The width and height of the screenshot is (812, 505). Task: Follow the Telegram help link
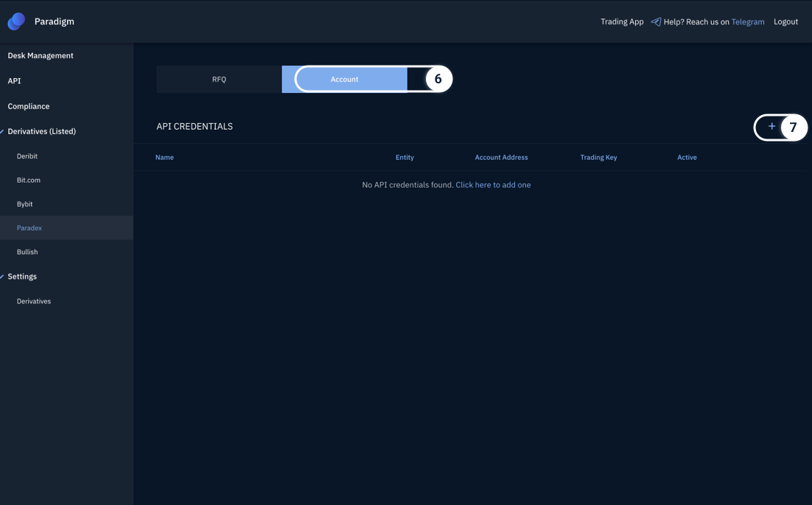pos(748,22)
